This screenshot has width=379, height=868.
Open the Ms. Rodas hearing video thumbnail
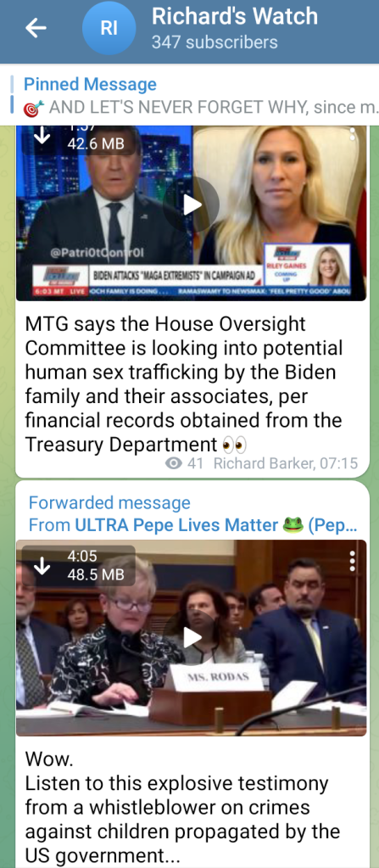tap(192, 638)
